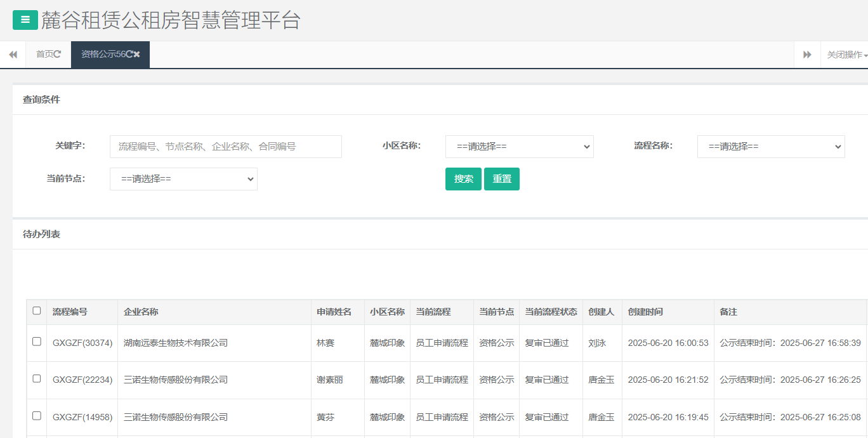Select checkbox for GXGZF(22234) row
This screenshot has height=438, width=868.
[37, 378]
